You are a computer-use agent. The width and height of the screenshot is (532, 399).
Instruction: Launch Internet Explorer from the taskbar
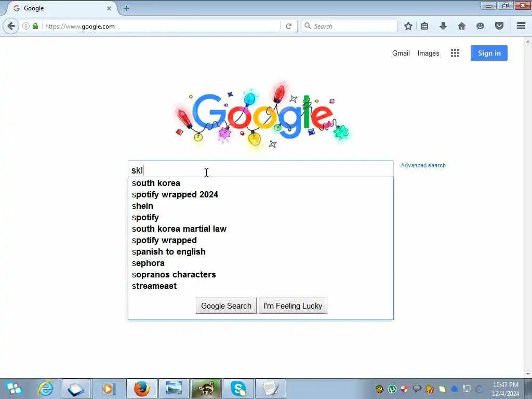pyautogui.click(x=46, y=389)
